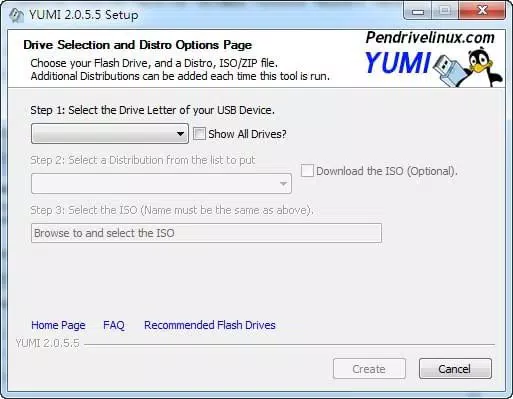Enable the Show All Drives checkbox
513x399 pixels.
click(x=199, y=134)
